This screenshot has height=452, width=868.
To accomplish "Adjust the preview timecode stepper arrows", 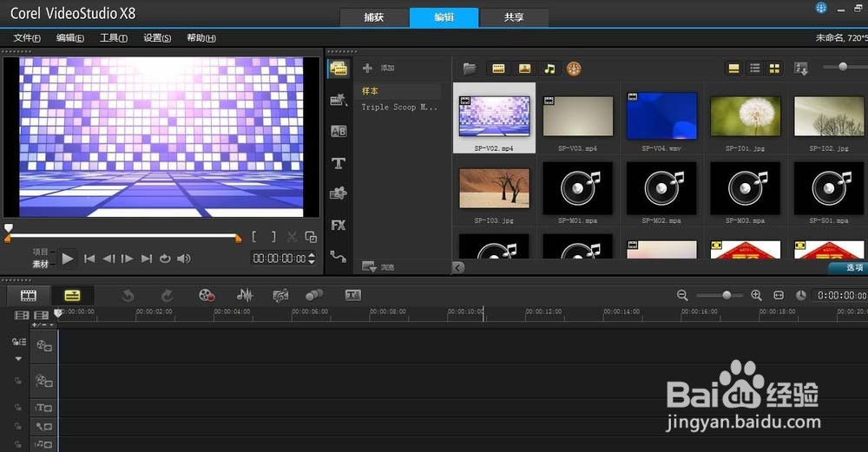I will click(x=312, y=259).
